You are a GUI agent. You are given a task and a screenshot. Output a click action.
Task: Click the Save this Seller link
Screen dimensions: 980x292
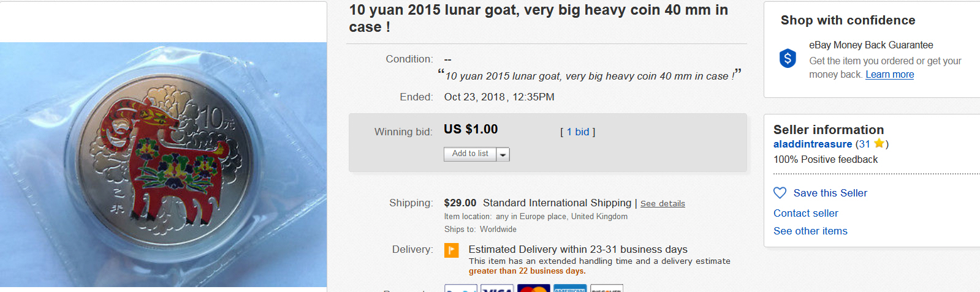(830, 193)
